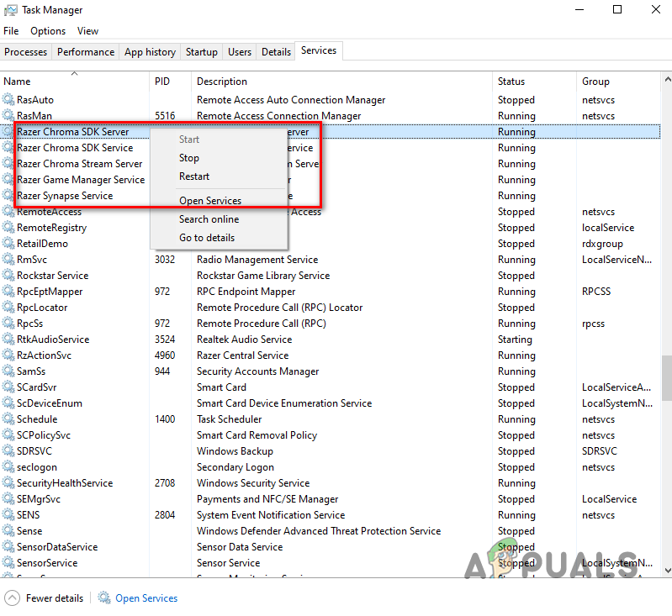The image size is (672, 616).
Task: Open the Startup tab
Action: pyautogui.click(x=201, y=52)
